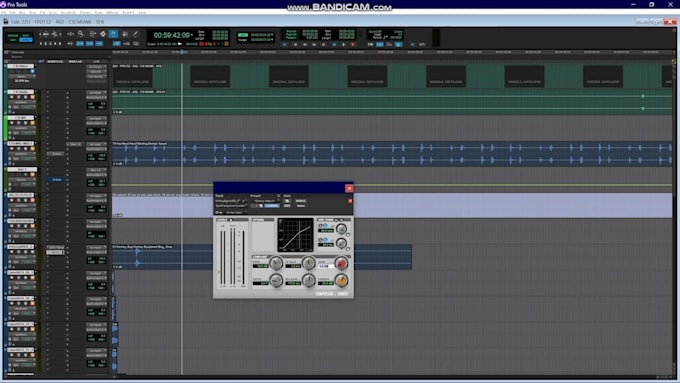680x383 pixels.
Task: Toggle the orange Mute on second track
Action: (x=33, y=97)
